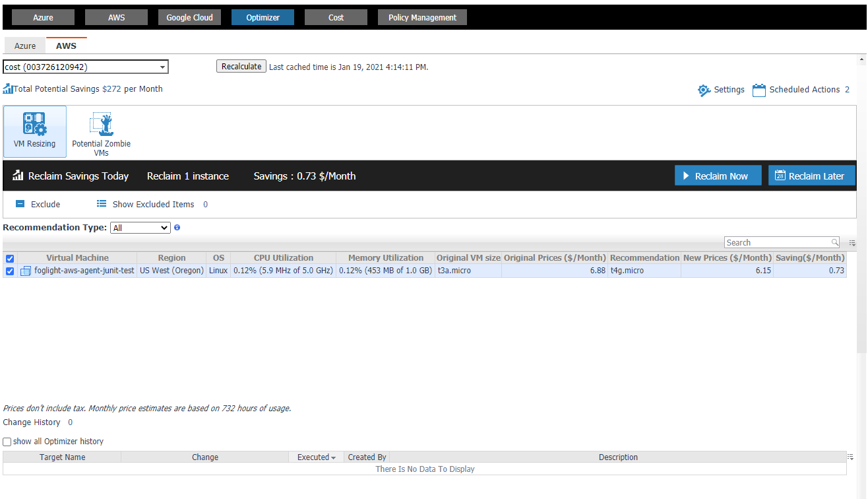Sort by Virtual Machine column header
Viewport: 868px width, 499px height.
pos(77,257)
